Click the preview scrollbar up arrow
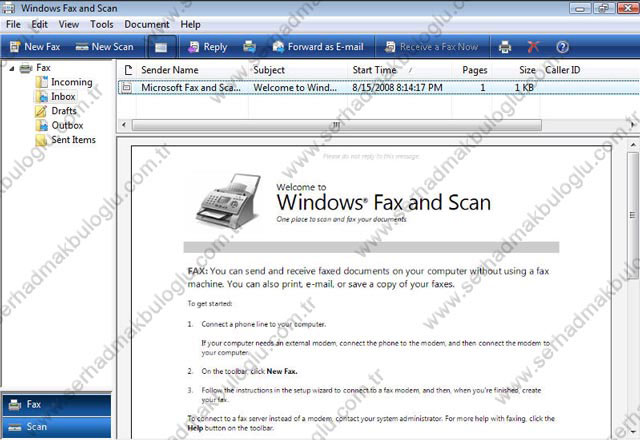The image size is (640, 440). 633,145
